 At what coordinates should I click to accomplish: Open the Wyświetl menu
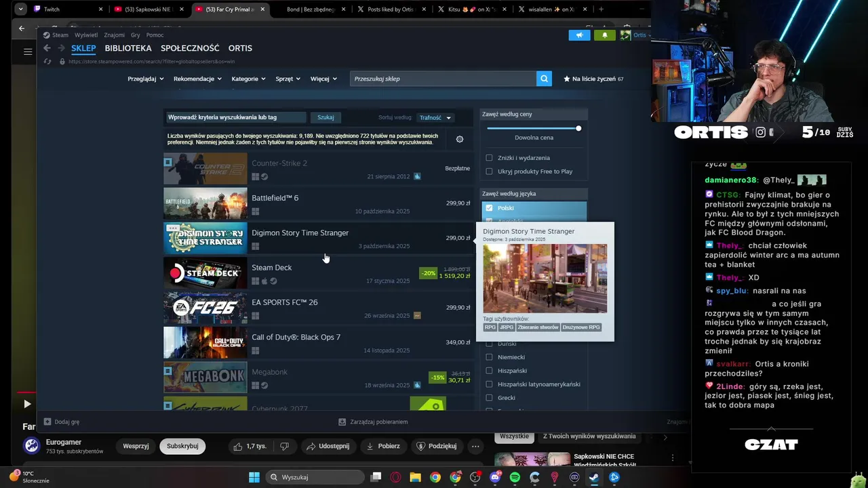(86, 35)
